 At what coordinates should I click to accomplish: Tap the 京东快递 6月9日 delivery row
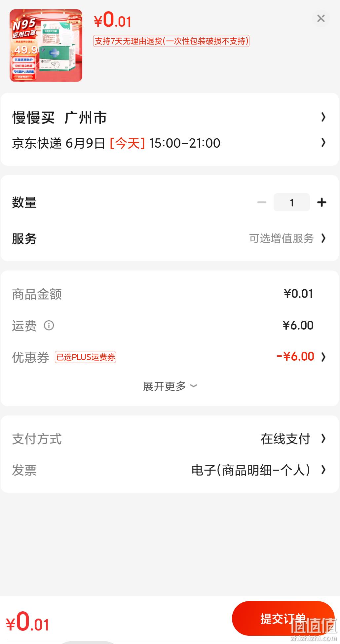click(x=170, y=143)
